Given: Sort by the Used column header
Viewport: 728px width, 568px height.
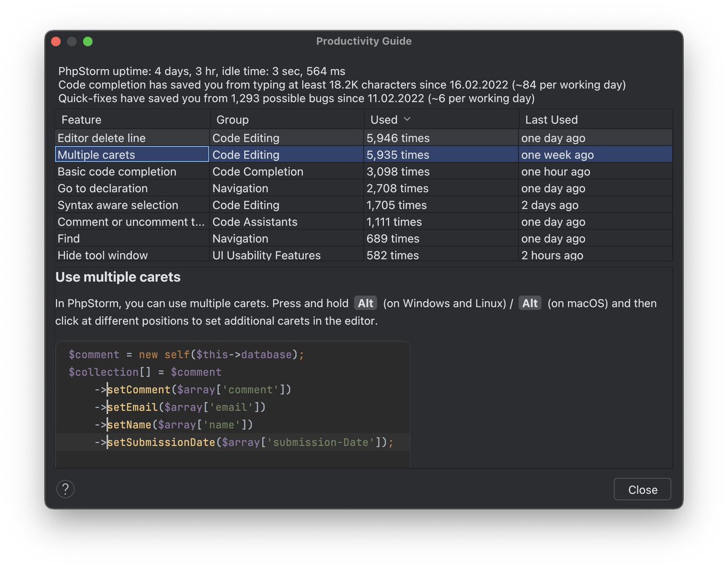Looking at the screenshot, I should 442,119.
